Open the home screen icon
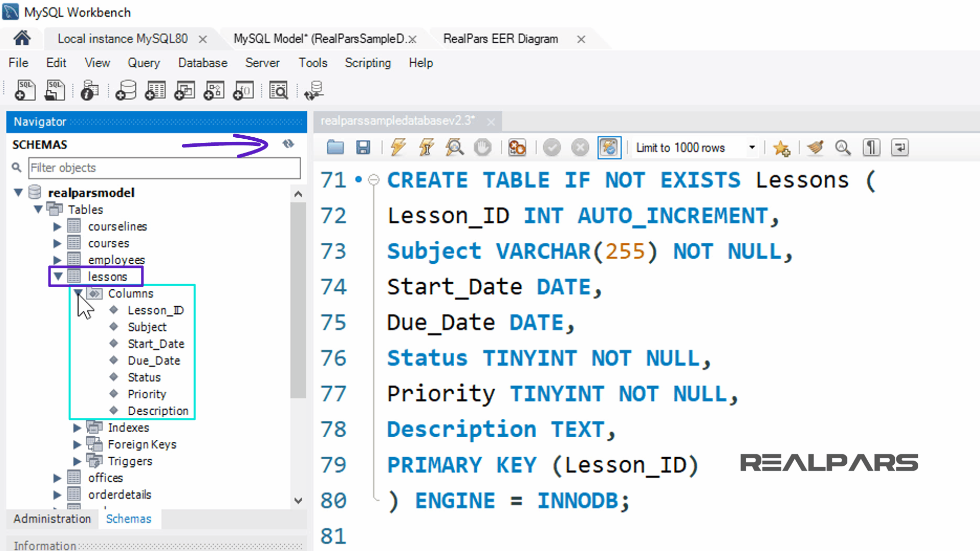This screenshot has height=551, width=980. click(22, 38)
